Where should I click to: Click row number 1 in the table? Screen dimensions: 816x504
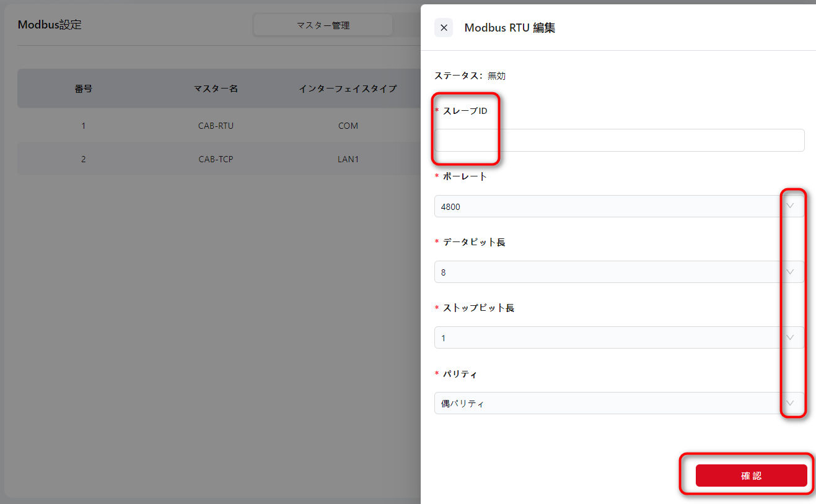(x=84, y=126)
